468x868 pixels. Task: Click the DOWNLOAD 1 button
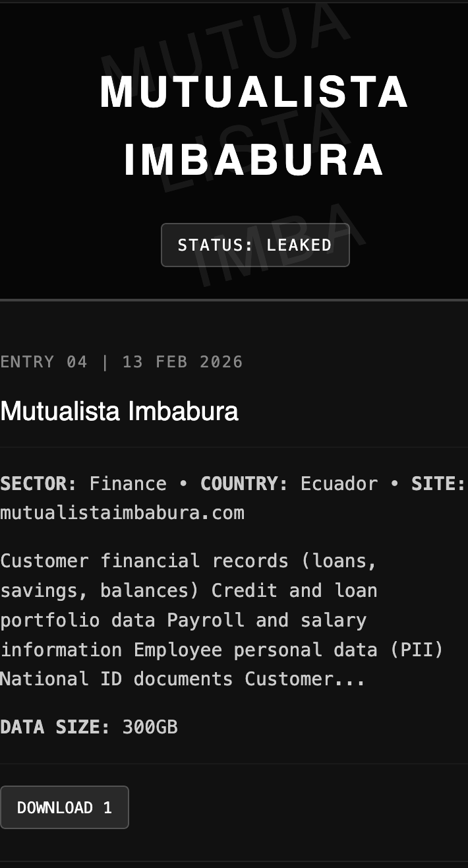click(64, 807)
